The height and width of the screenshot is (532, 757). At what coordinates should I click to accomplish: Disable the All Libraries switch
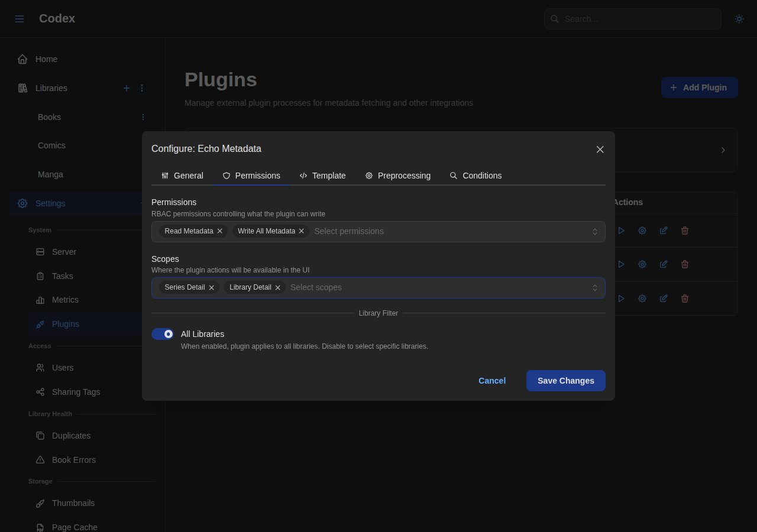click(x=162, y=334)
